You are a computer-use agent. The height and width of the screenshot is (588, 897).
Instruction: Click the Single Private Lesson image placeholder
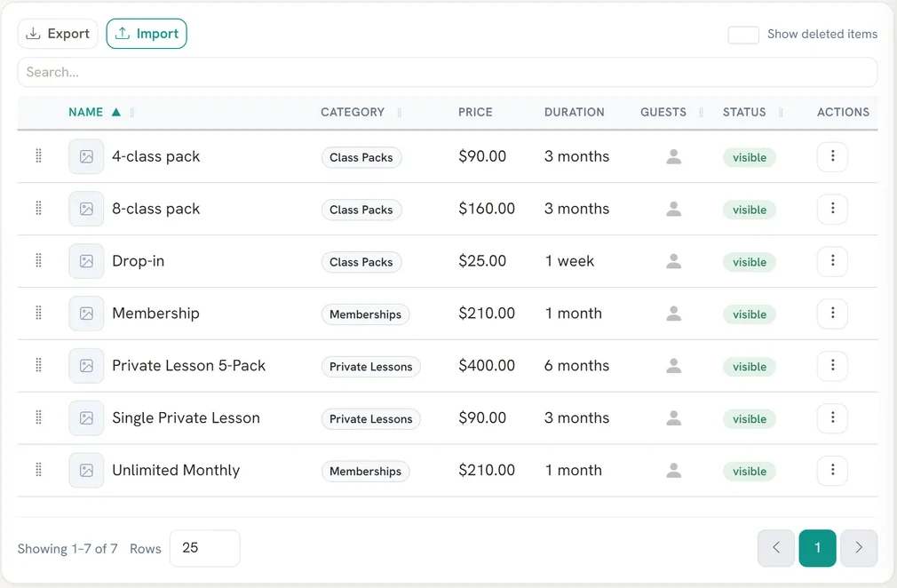pyautogui.click(x=86, y=418)
